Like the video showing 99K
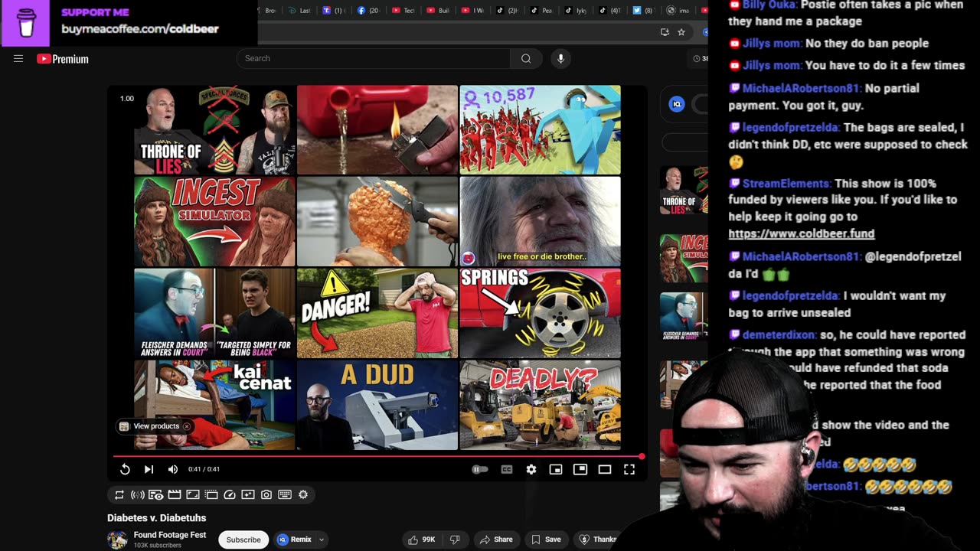Image resolution: width=980 pixels, height=551 pixels. tap(422, 540)
